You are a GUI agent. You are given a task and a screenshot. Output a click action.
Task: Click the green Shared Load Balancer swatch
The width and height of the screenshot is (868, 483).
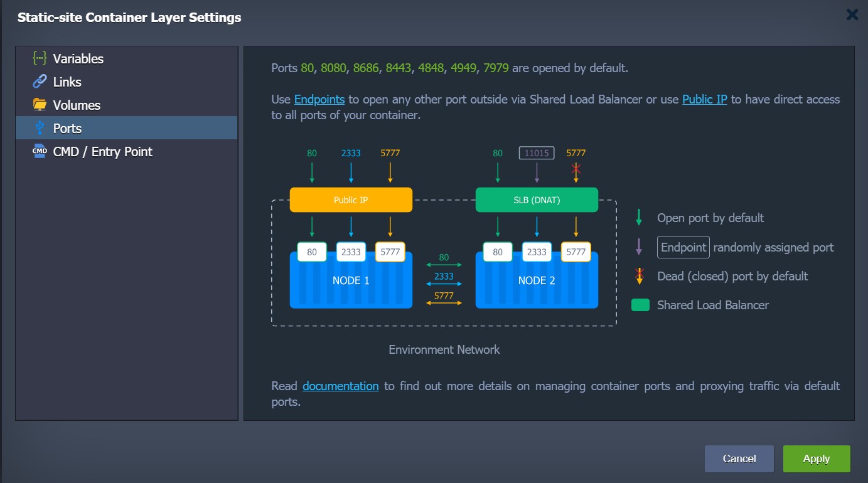[640, 305]
